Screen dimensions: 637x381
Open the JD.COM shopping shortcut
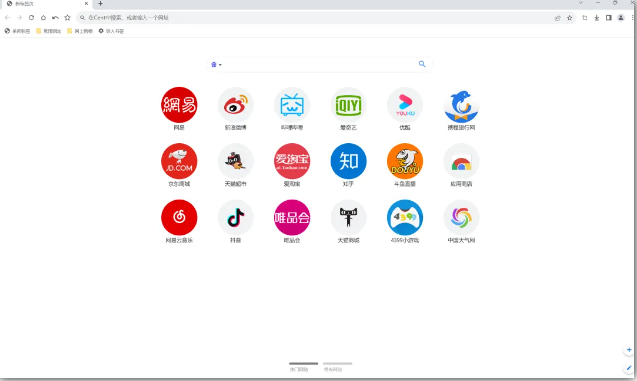click(179, 161)
